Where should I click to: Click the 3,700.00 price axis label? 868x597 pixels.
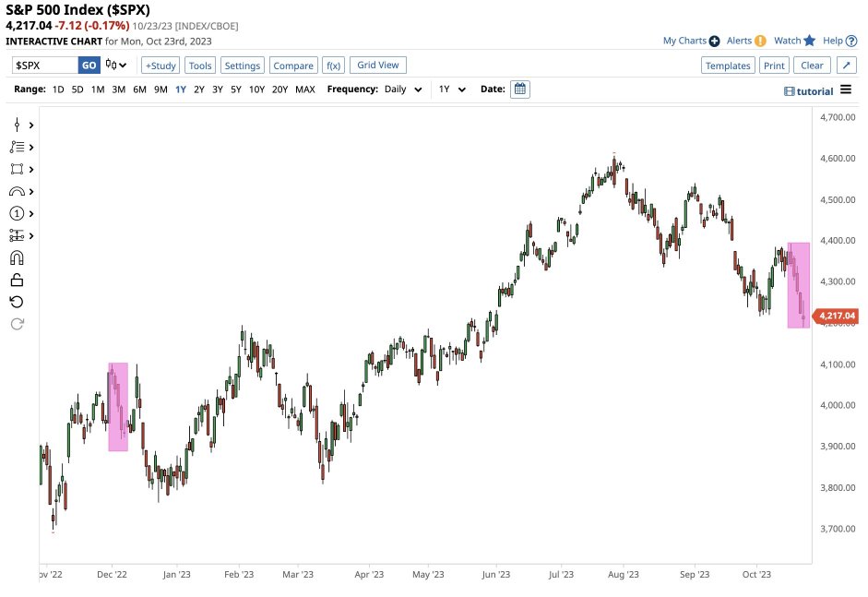click(838, 529)
